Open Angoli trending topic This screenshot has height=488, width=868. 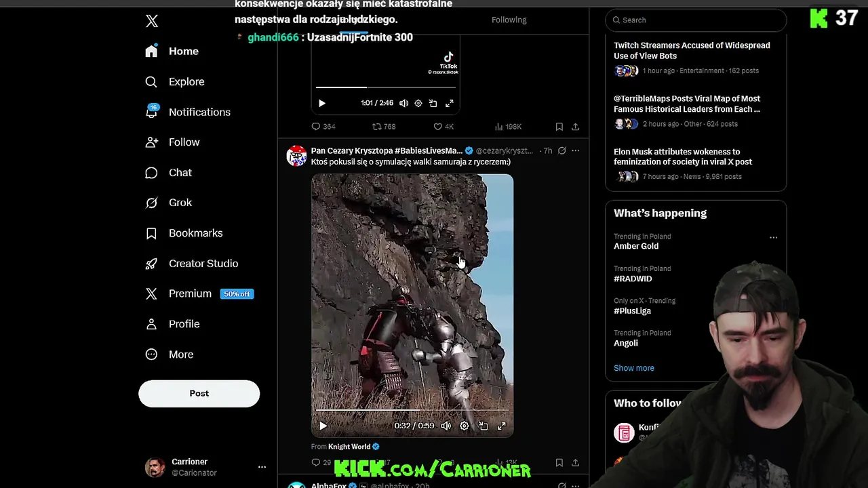coord(626,343)
